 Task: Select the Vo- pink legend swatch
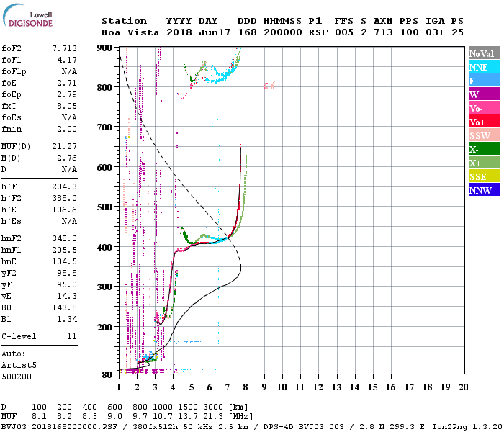pos(484,108)
